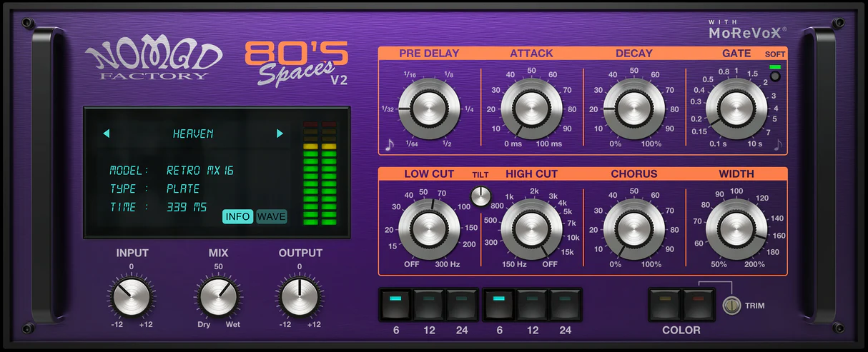Viewport: 868px width, 352px height.
Task: Switch the display to Wave view
Action: (272, 216)
